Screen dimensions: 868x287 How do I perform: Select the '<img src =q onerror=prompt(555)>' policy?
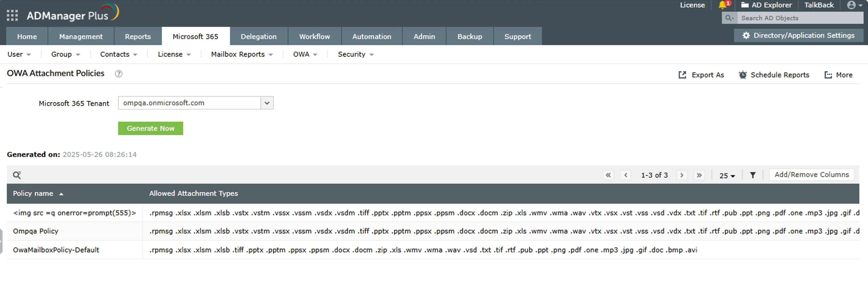75,213
